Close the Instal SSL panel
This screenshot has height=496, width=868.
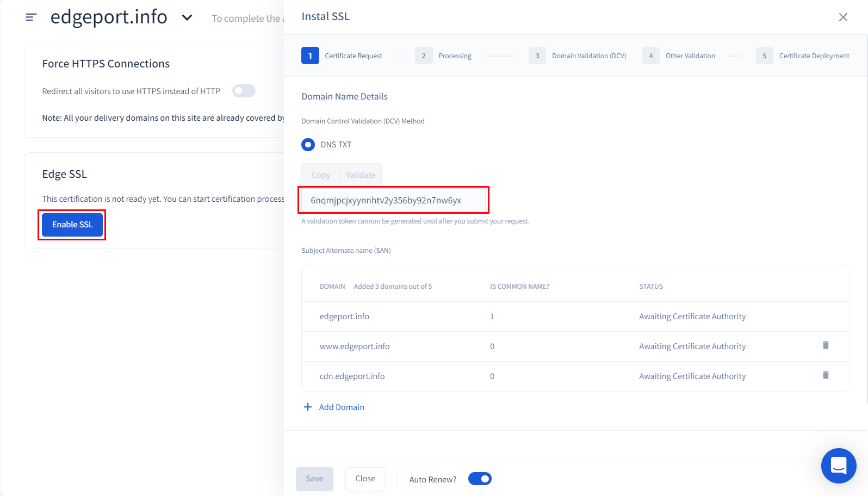pyautogui.click(x=842, y=17)
